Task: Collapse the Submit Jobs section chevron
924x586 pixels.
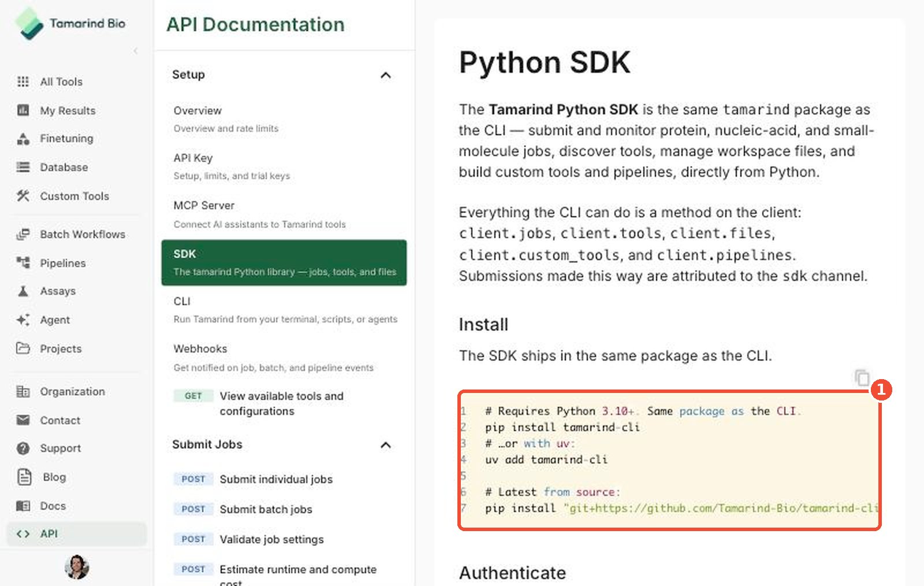Action: tap(386, 445)
